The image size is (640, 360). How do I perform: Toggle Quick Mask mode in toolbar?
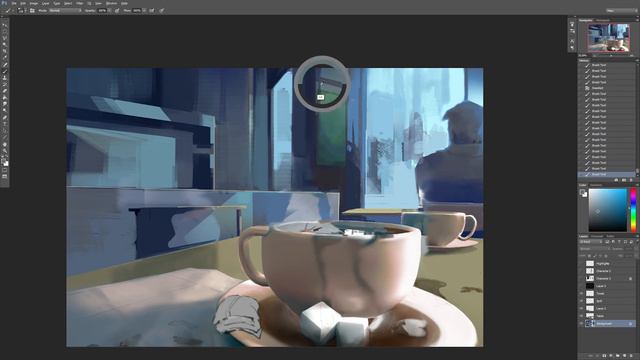click(x=5, y=170)
